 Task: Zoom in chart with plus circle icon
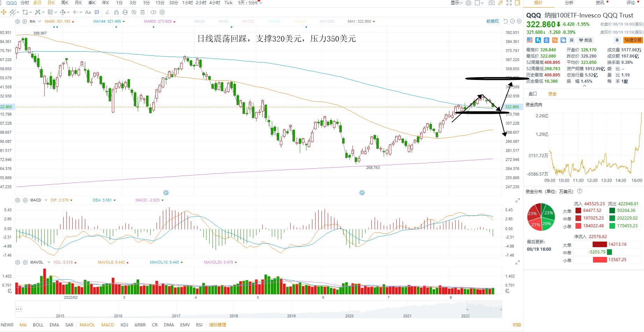pyautogui.click(x=519, y=21)
